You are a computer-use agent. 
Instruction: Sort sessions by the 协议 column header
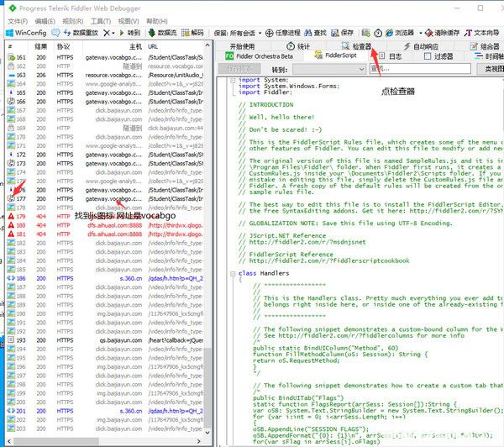click(x=63, y=46)
